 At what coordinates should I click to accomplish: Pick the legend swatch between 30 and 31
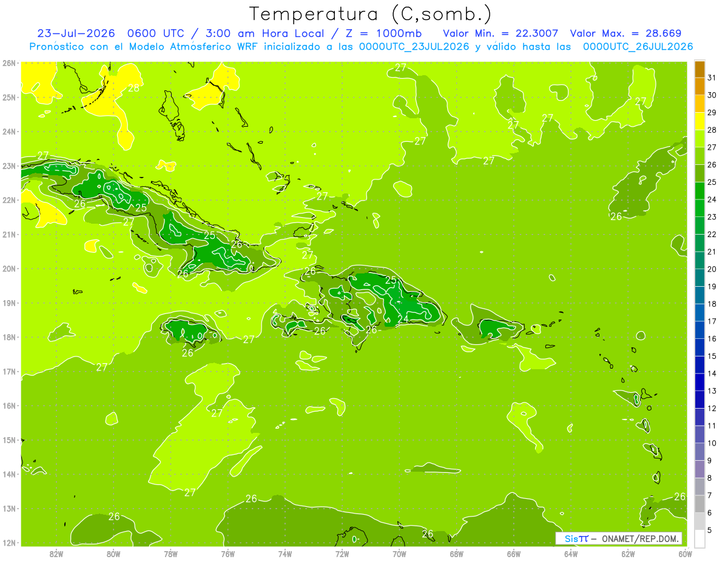pyautogui.click(x=699, y=86)
